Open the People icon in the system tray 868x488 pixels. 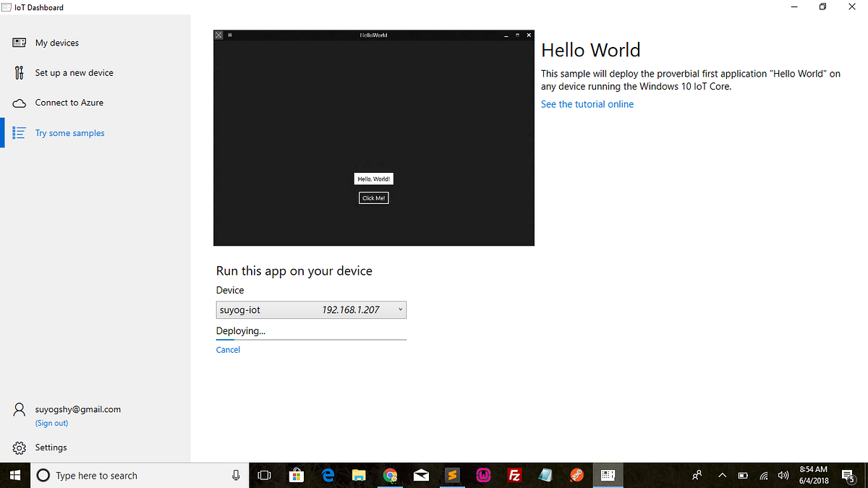tap(697, 475)
